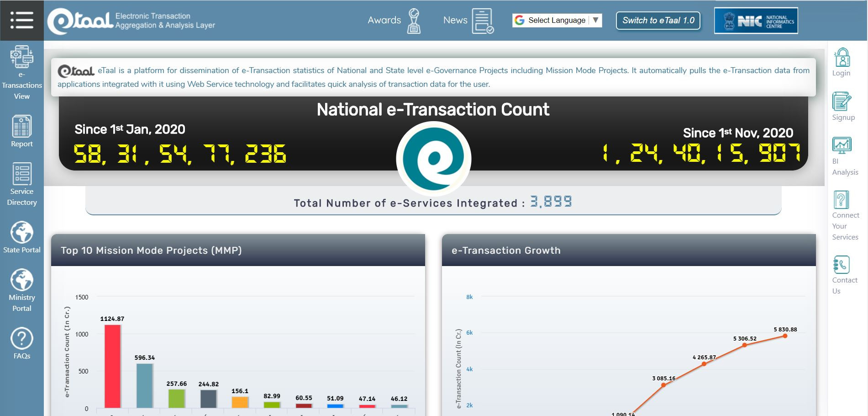
Task: Click Switch to eTaal 1.0 button
Action: pos(658,21)
